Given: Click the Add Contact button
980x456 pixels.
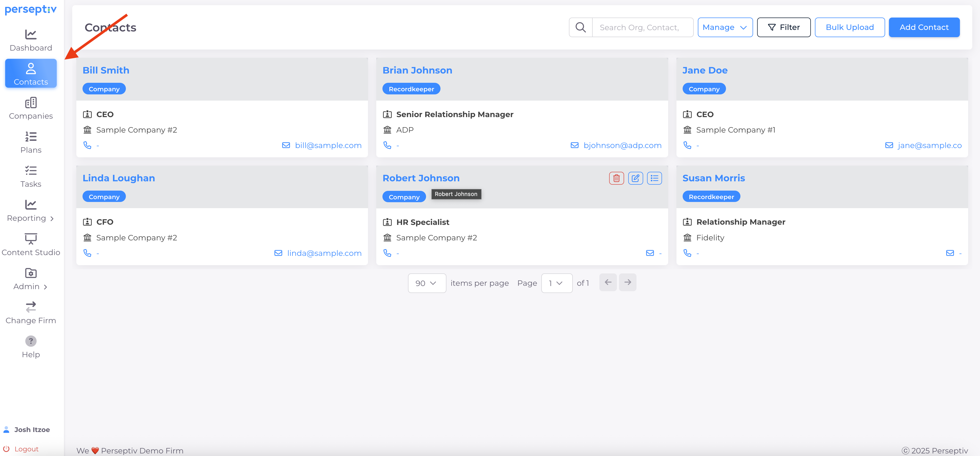Looking at the screenshot, I should [924, 27].
